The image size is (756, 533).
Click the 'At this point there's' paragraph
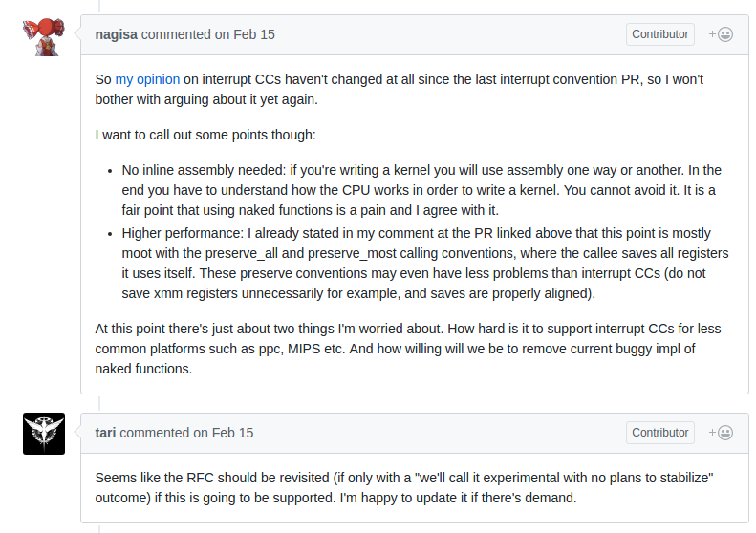pos(408,349)
